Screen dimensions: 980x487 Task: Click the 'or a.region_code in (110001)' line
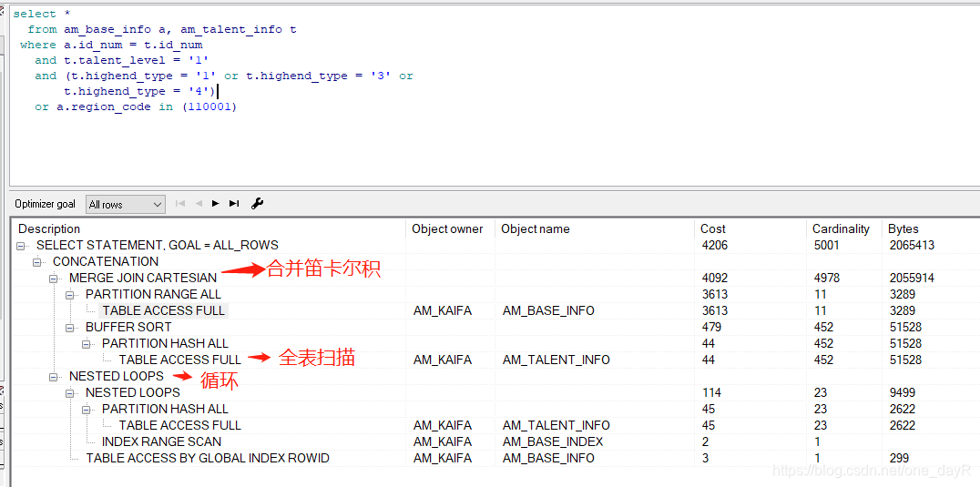136,107
